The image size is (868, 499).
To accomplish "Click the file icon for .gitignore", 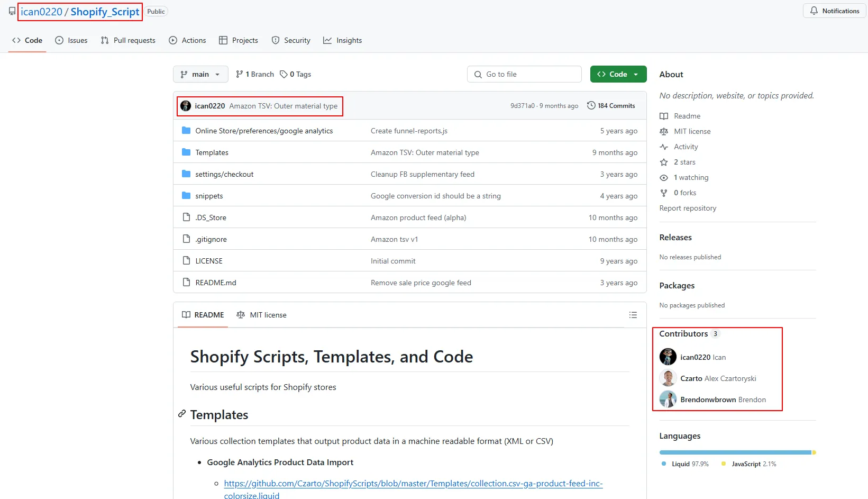I will coord(186,239).
